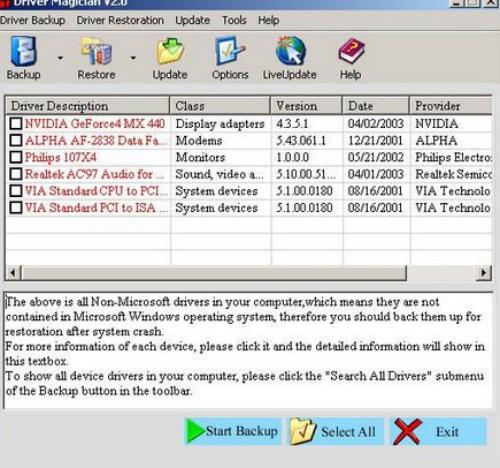500x468 pixels.
Task: Click the Restore toolbar icon
Action: (96, 51)
